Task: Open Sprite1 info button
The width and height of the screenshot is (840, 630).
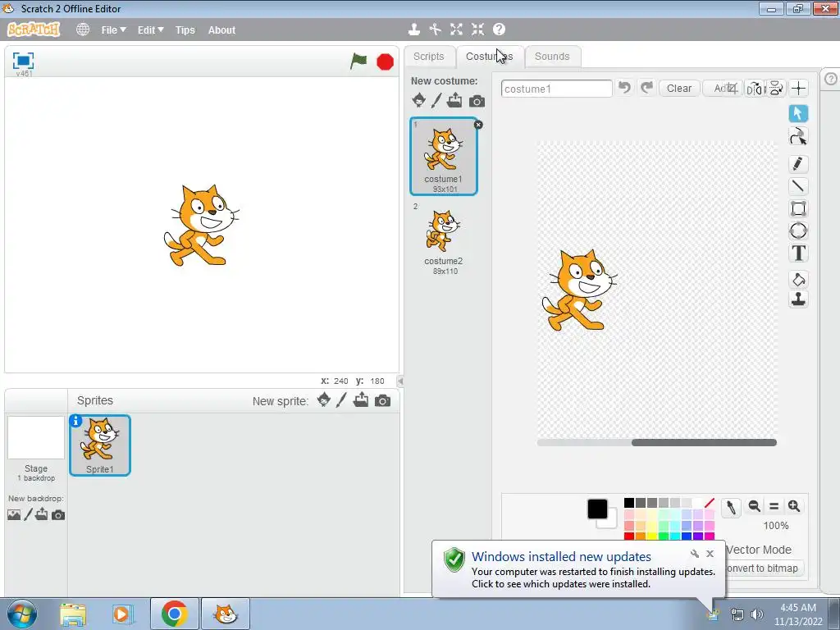Action: pyautogui.click(x=75, y=421)
